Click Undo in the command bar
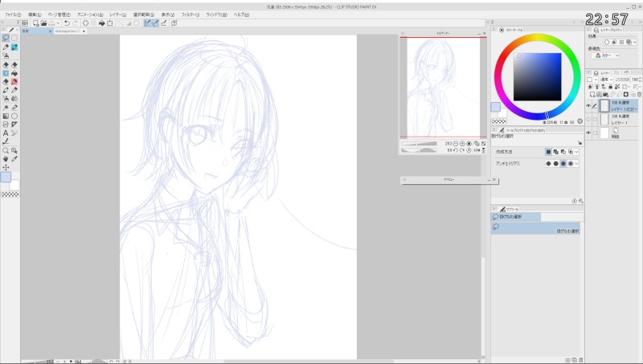The height and width of the screenshot is (364, 643). point(67,23)
